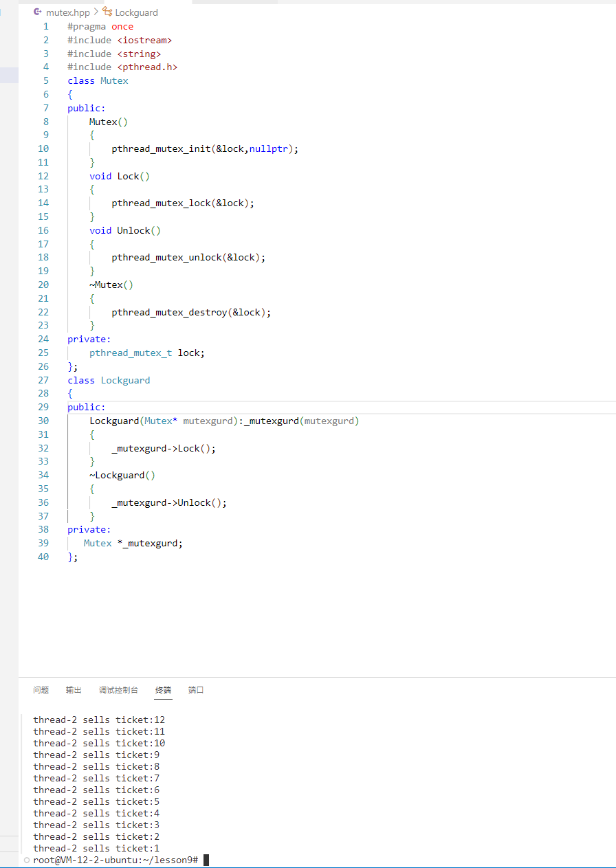Click 'class Lockguard' declaration
The image size is (616, 868).
pos(109,380)
